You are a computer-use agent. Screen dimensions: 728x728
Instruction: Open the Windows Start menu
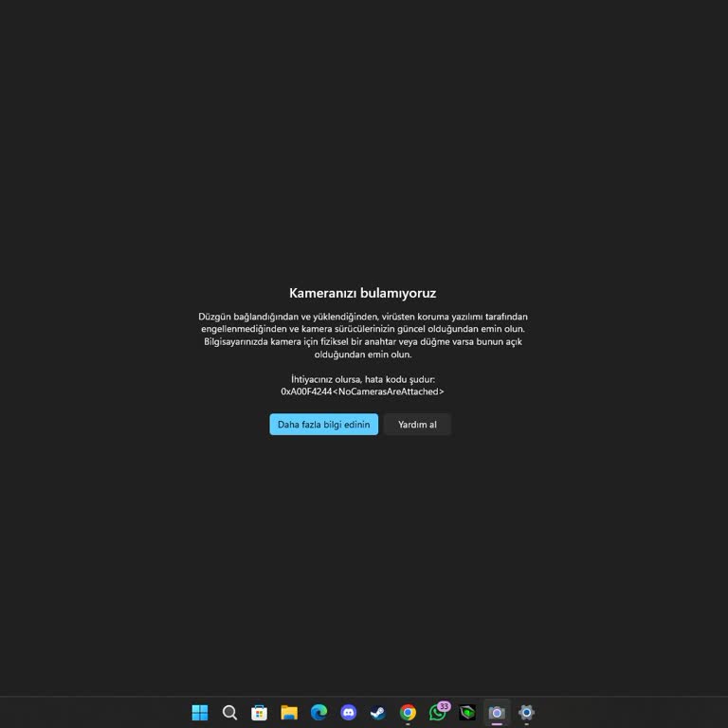200,712
